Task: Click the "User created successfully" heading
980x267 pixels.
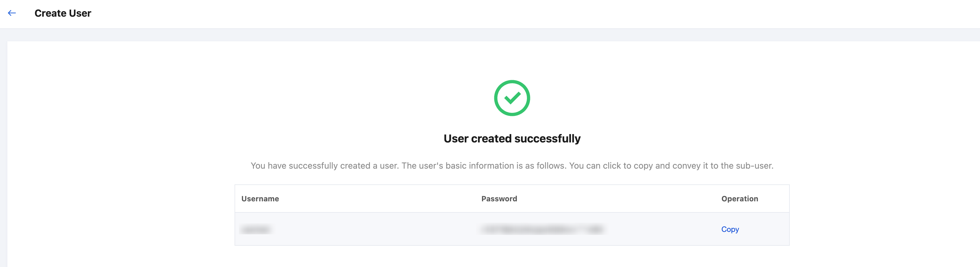Action: pyautogui.click(x=512, y=139)
